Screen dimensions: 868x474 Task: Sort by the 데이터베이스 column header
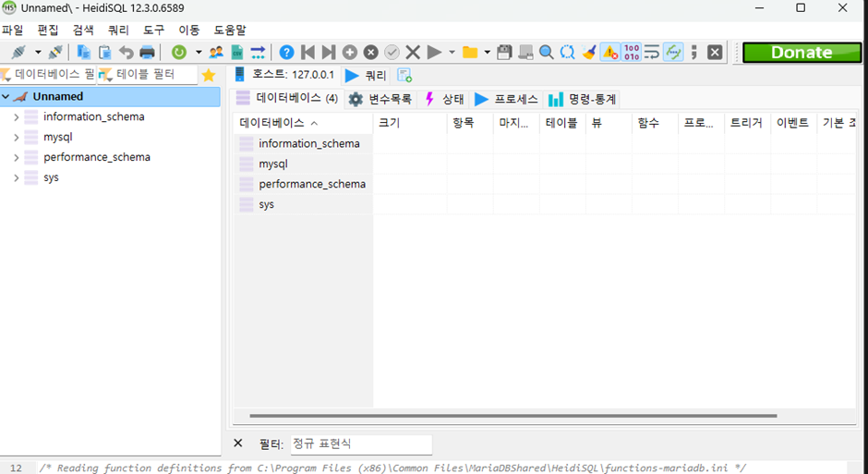coord(303,123)
